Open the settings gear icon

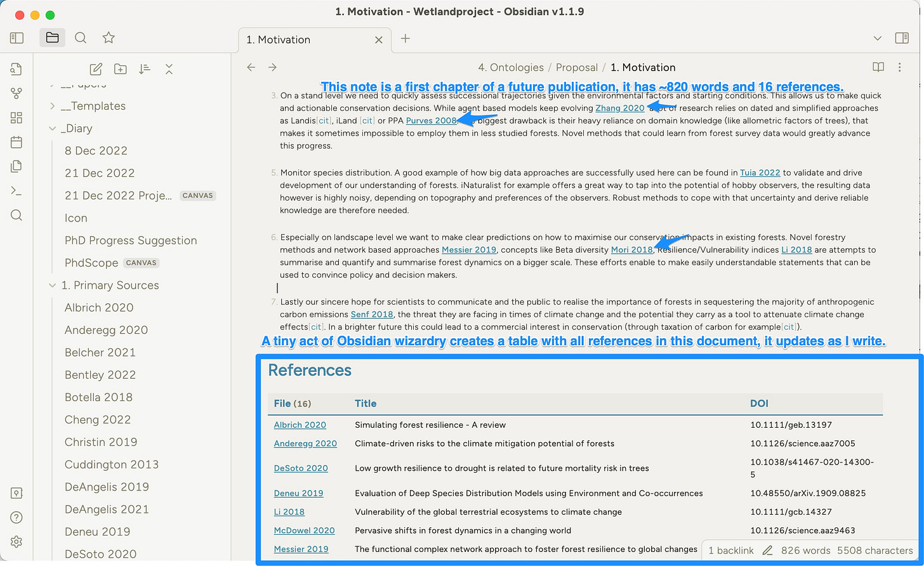pyautogui.click(x=16, y=542)
